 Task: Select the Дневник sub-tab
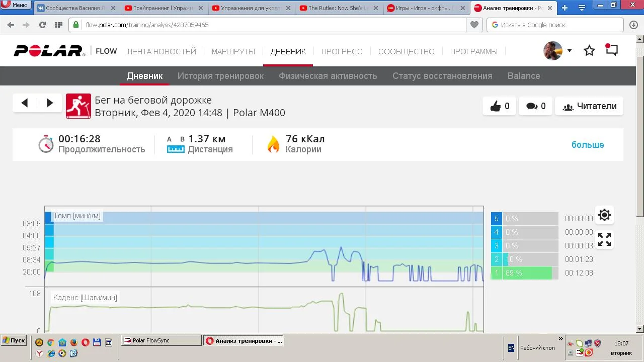click(145, 76)
